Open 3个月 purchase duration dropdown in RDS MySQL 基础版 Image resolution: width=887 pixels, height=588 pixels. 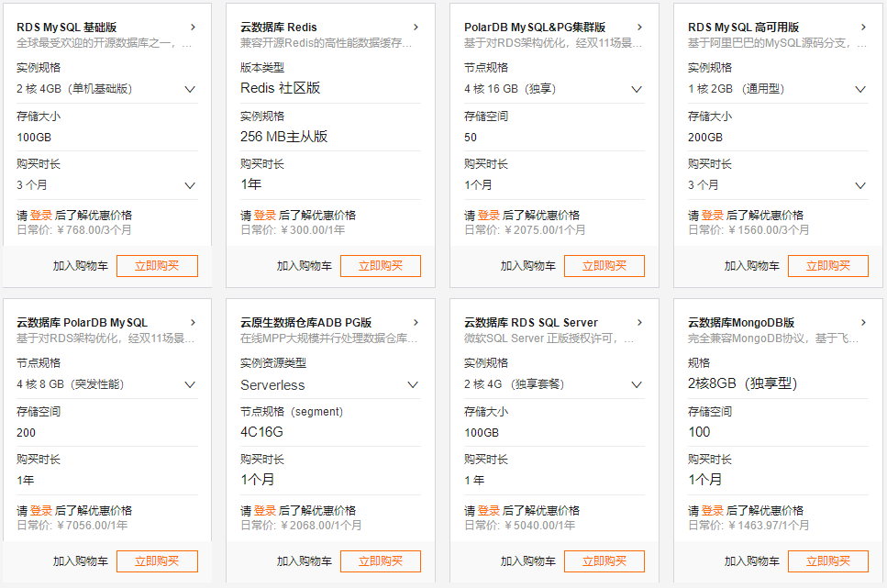pos(190,185)
